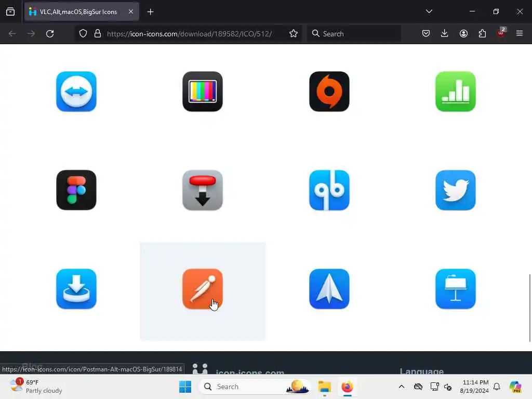The image size is (532, 399).
Task: Open Copilot preview in taskbar
Action: pos(515,387)
